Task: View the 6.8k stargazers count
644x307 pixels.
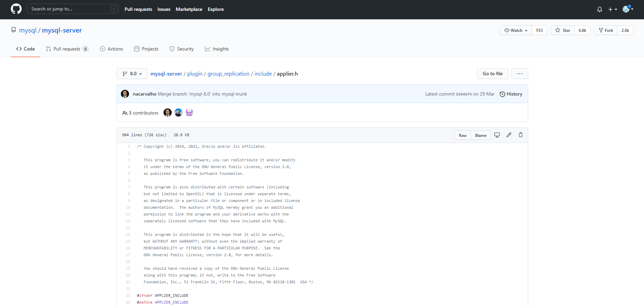Action: click(582, 30)
